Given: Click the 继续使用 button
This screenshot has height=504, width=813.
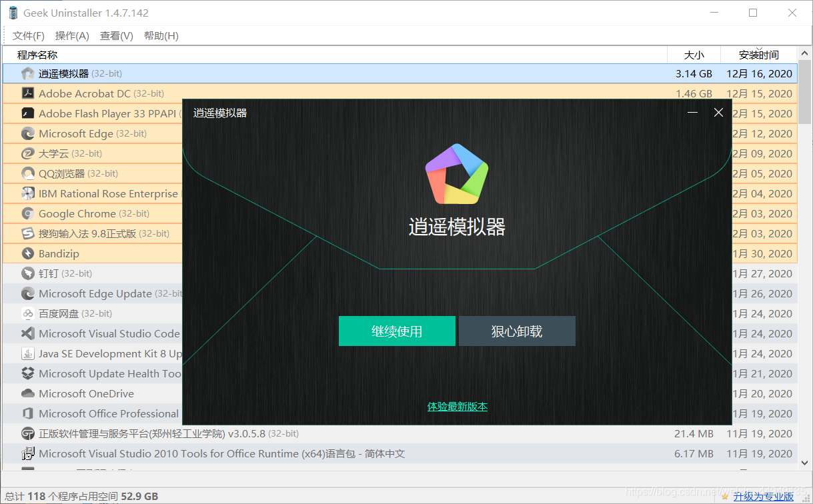Looking at the screenshot, I should (397, 331).
